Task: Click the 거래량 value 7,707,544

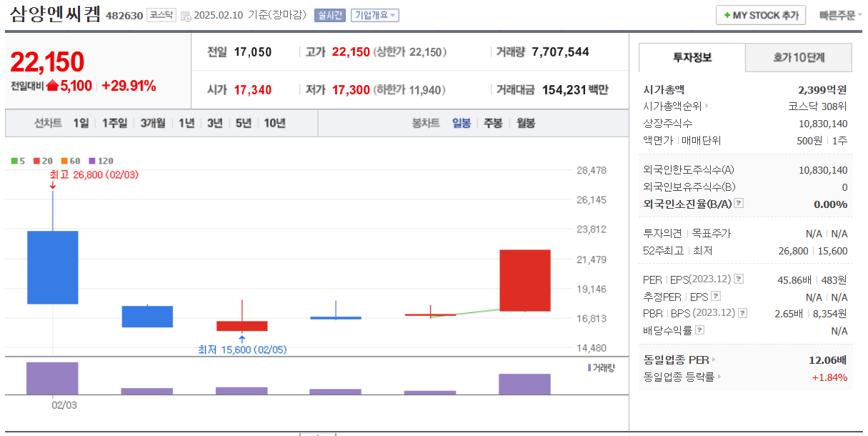Action: [561, 51]
